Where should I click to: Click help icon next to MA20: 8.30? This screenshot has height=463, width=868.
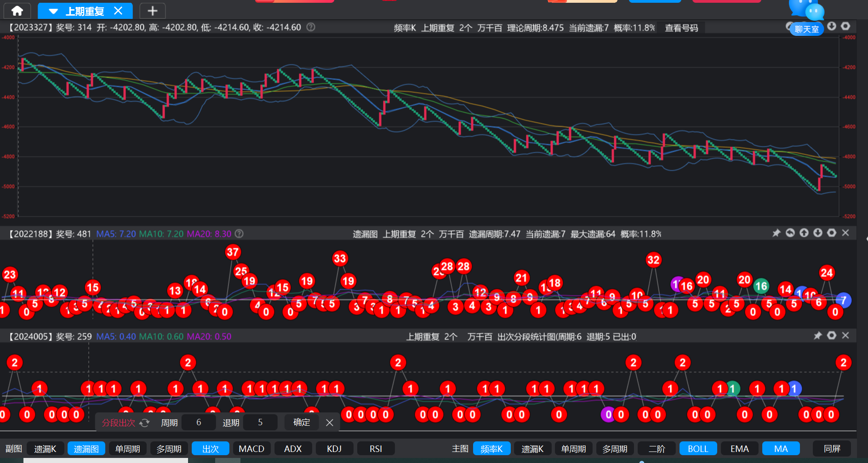pos(239,234)
